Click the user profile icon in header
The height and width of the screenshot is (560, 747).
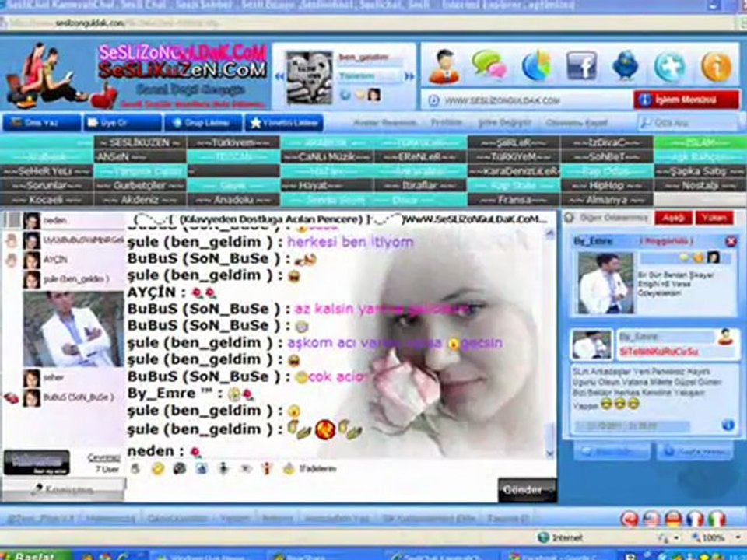pos(444,67)
